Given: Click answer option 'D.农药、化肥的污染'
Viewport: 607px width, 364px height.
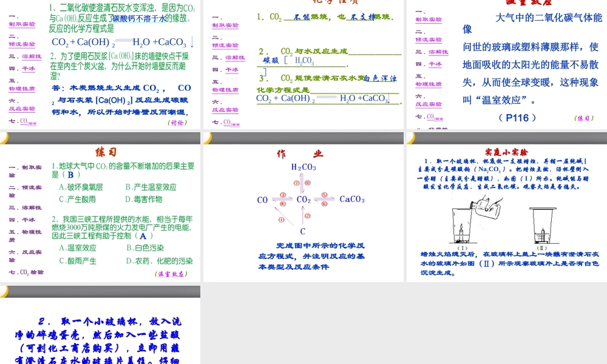Looking at the screenshot, I should pyautogui.click(x=160, y=261).
